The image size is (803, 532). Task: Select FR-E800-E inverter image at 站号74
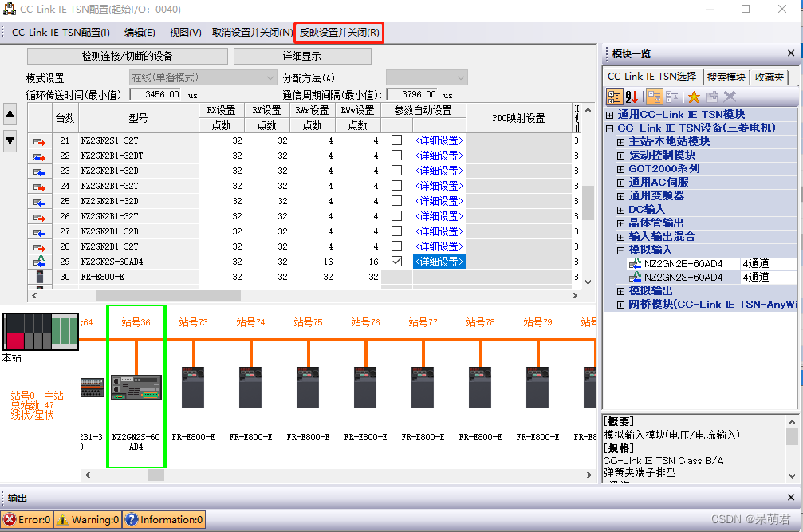250,387
